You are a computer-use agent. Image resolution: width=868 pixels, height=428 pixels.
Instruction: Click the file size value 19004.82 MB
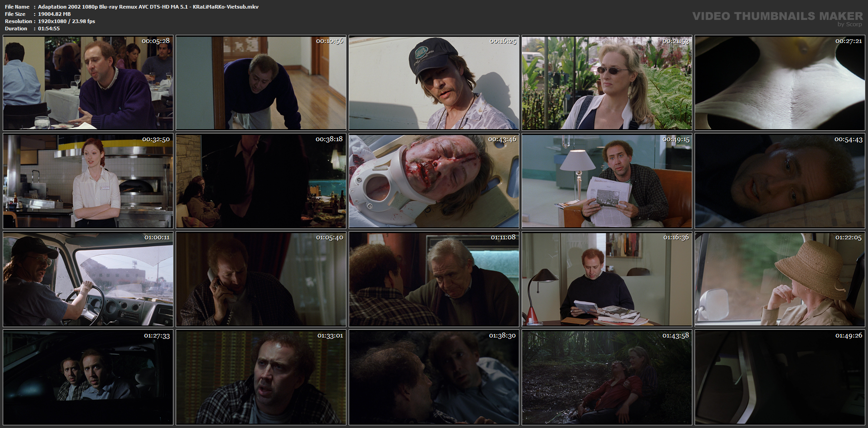54,14
